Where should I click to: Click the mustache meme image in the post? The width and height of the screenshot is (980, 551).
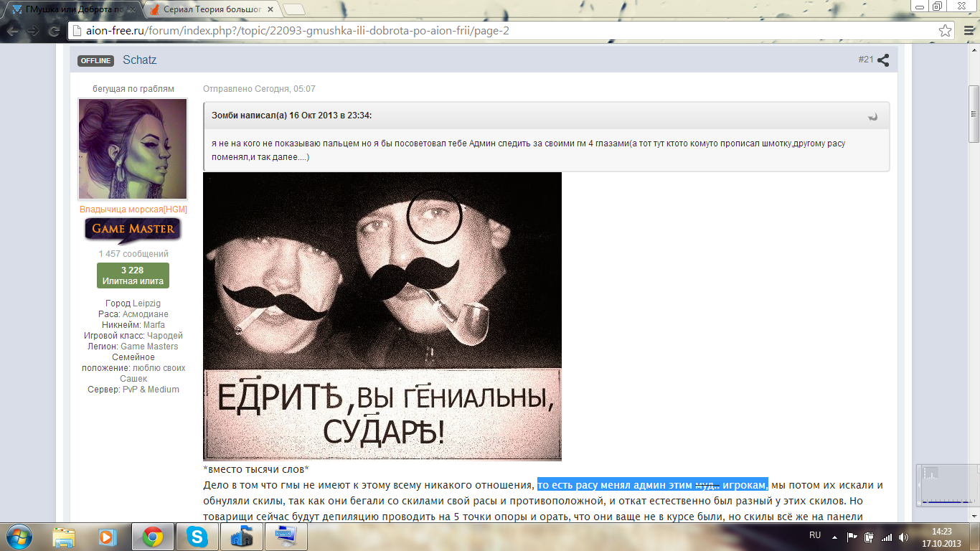[382, 316]
